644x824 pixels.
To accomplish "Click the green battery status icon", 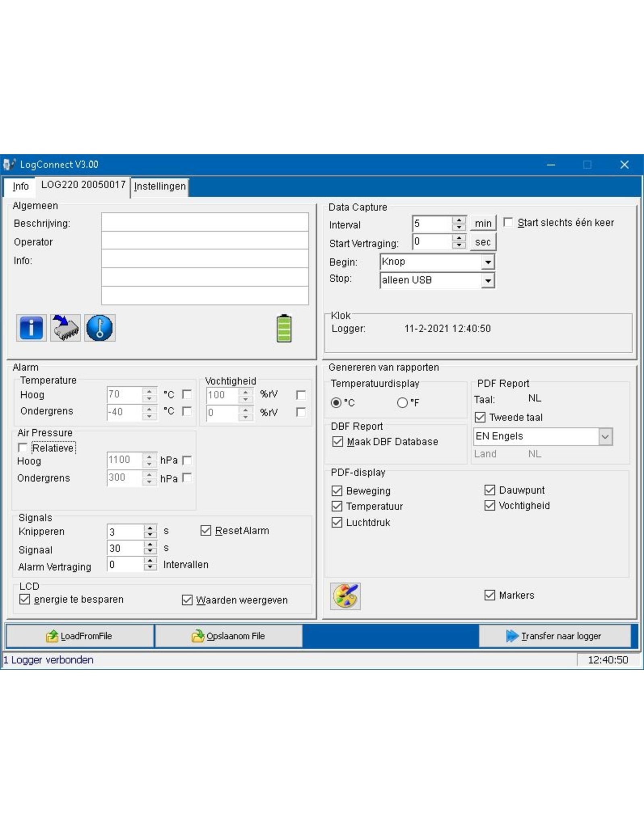I will click(x=284, y=328).
